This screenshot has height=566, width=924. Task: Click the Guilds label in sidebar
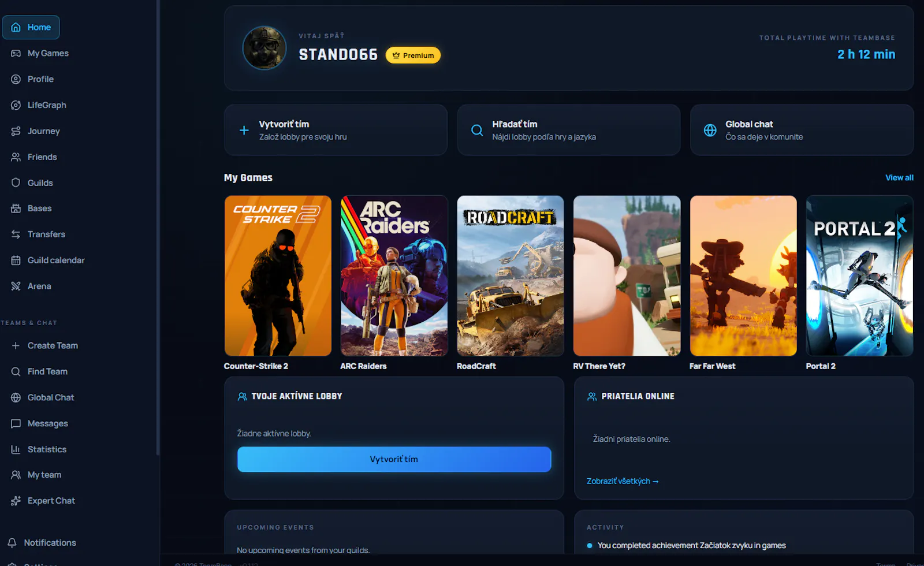coord(40,183)
